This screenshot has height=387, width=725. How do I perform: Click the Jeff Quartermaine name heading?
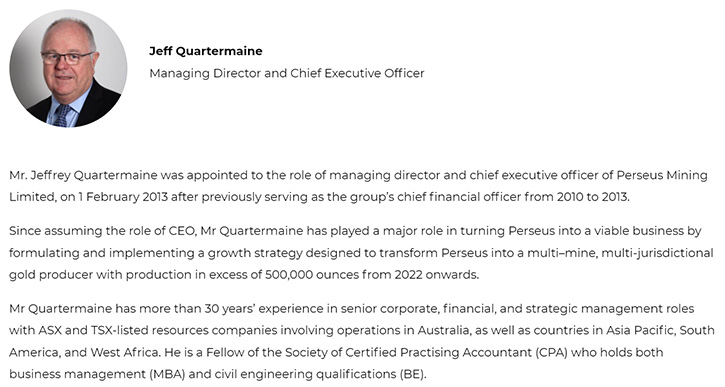(x=206, y=51)
